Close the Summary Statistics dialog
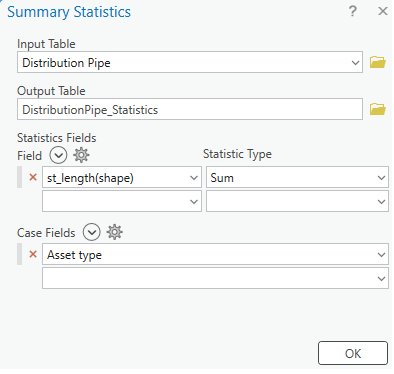Viewport: 394px width, 374px height. pyautogui.click(x=383, y=11)
